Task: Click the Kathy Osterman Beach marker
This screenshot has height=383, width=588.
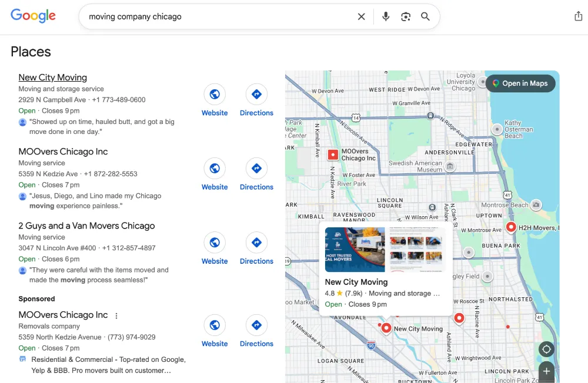Action: pos(497,129)
